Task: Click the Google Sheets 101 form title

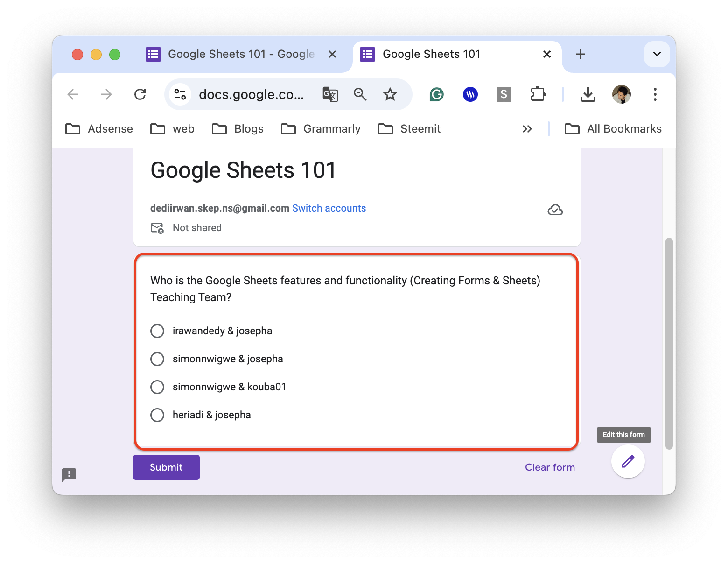Action: tap(243, 170)
